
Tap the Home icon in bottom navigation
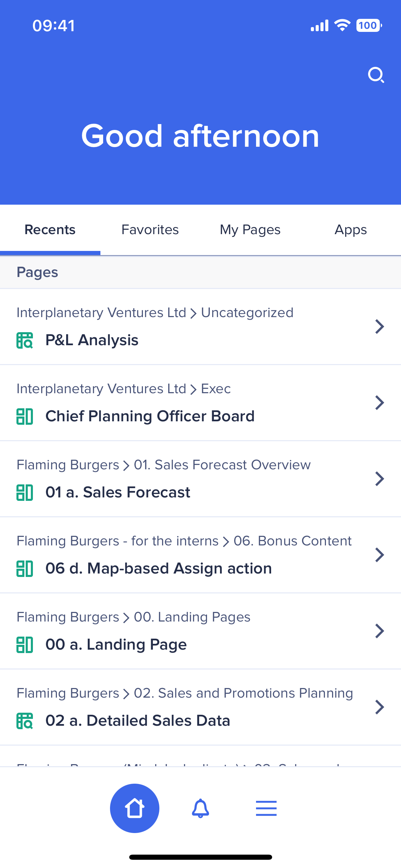[134, 808]
